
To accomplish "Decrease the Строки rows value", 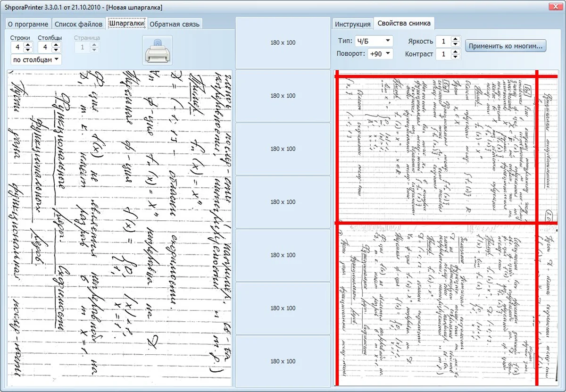I will point(27,50).
